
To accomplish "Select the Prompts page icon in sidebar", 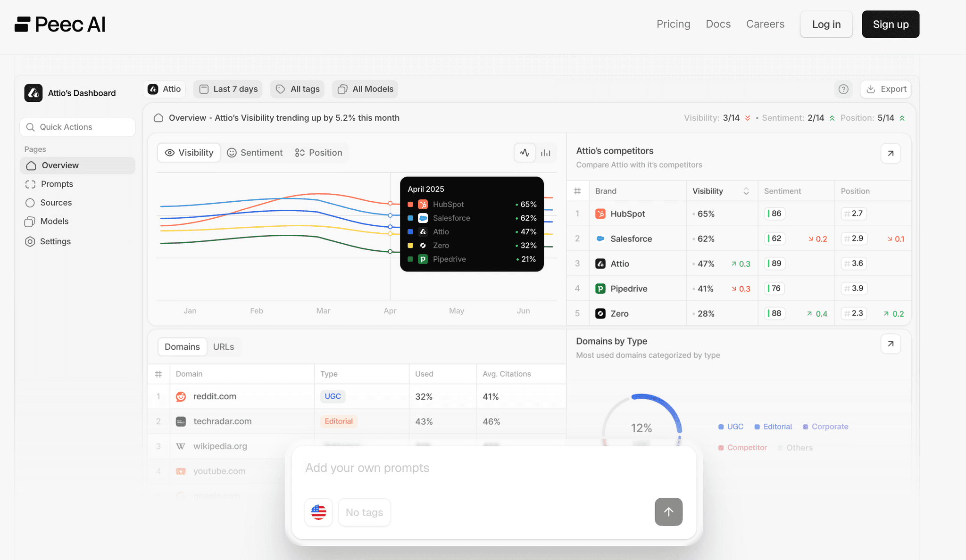I will 30,184.
